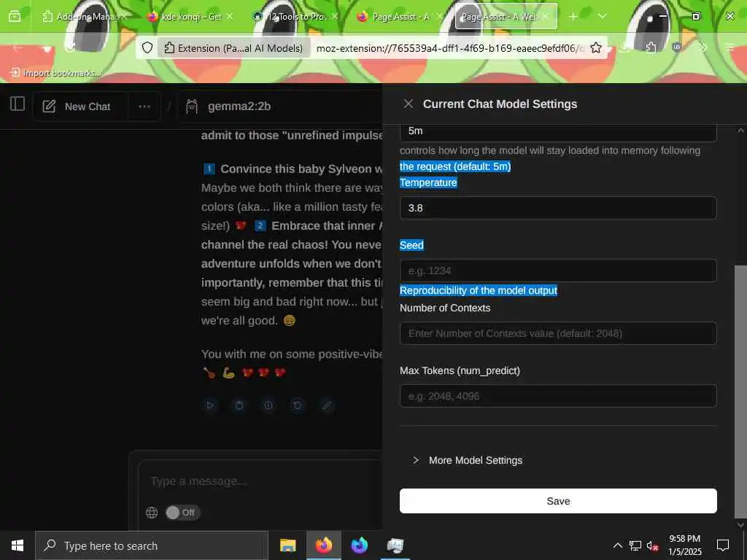The image size is (747, 560).
Task: Click the Extension (Page Assist) identity badge
Action: 233,48
